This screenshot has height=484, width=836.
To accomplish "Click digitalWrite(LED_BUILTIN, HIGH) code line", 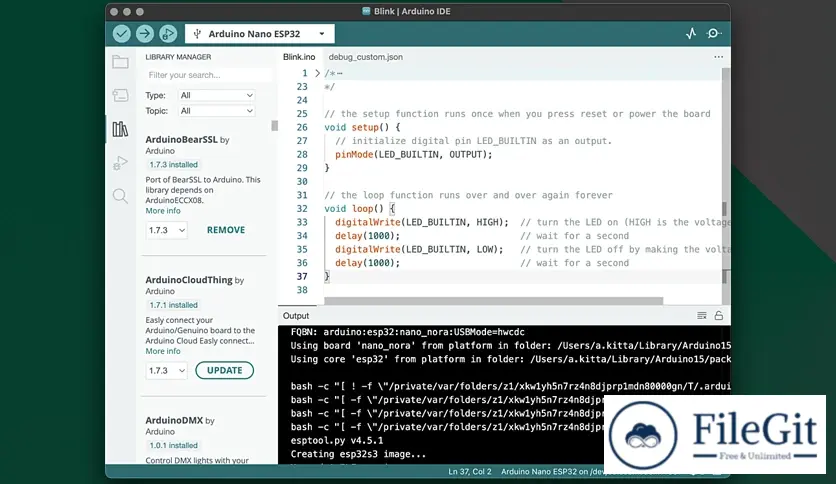I will coord(422,222).
